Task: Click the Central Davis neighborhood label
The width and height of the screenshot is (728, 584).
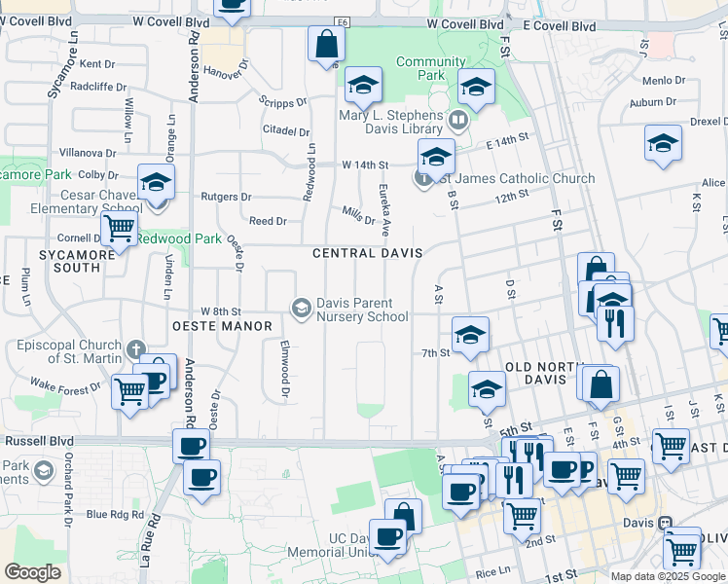Action: pos(367,253)
